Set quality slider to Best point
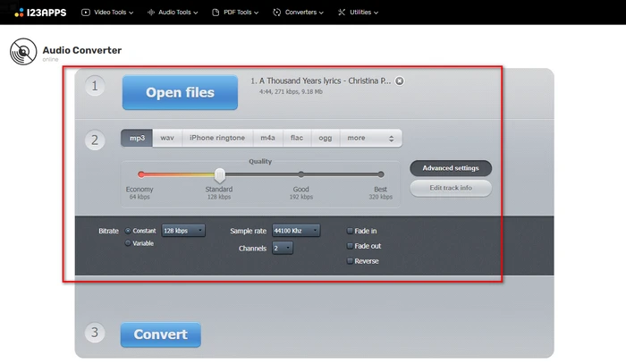This screenshot has height=364, width=626. pyautogui.click(x=381, y=174)
